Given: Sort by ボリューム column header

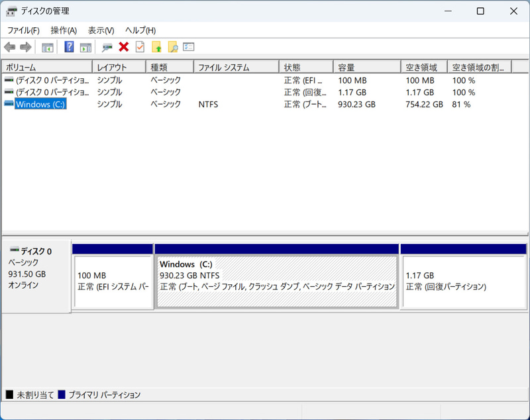Looking at the screenshot, I should [x=47, y=68].
